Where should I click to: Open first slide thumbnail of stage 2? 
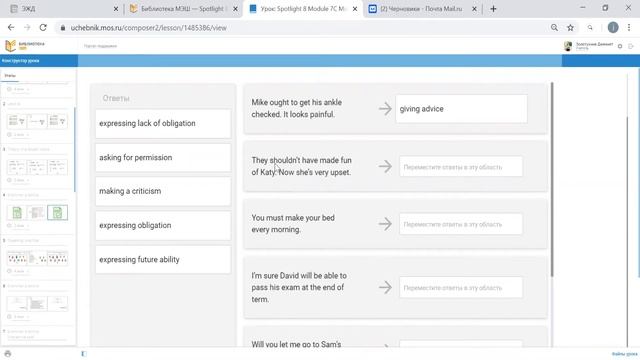17,121
